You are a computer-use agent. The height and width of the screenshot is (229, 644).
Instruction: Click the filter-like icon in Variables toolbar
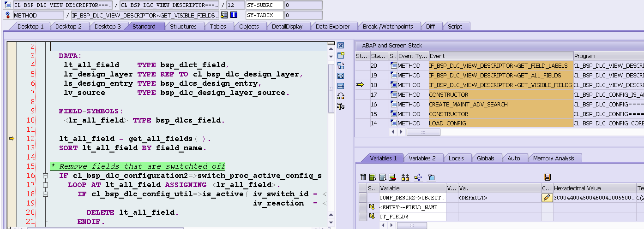pos(431,177)
